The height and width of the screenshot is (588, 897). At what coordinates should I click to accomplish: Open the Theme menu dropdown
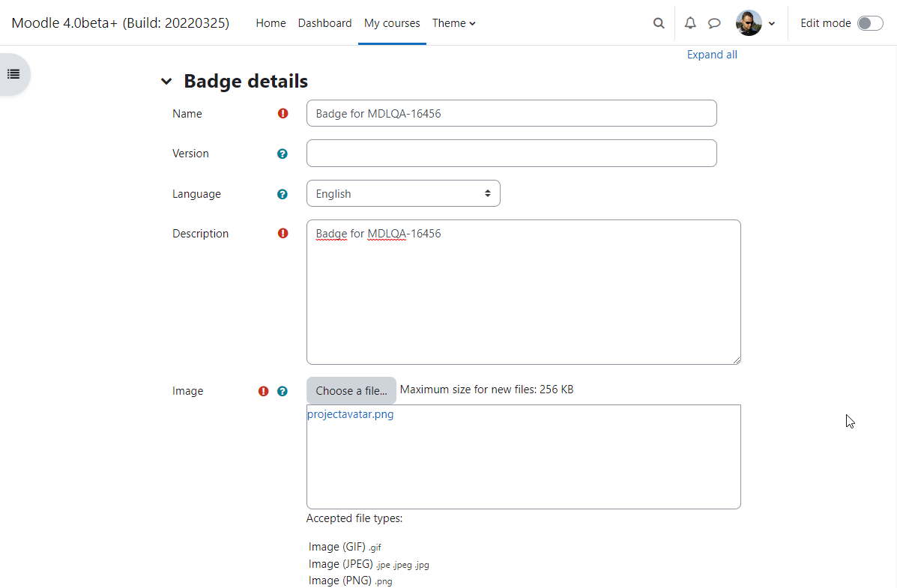(x=453, y=23)
